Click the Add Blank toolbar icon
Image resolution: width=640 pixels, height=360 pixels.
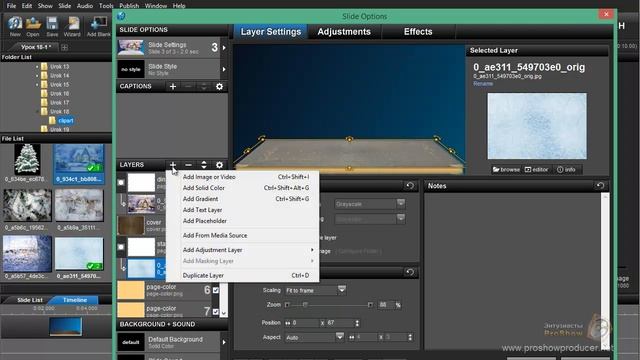coord(98,26)
